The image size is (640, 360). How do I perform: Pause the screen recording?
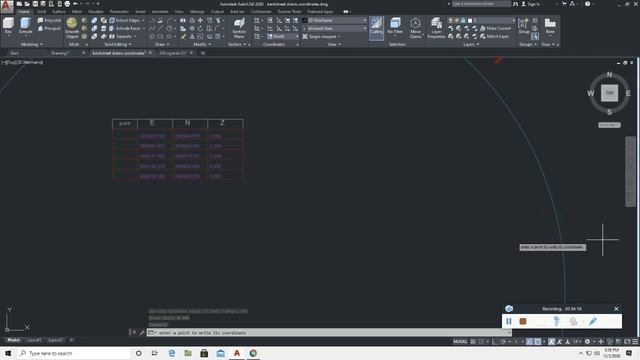[x=509, y=321]
